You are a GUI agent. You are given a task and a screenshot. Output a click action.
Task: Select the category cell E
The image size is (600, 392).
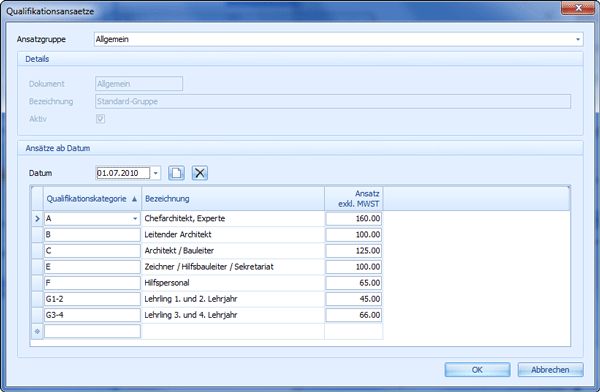point(92,267)
